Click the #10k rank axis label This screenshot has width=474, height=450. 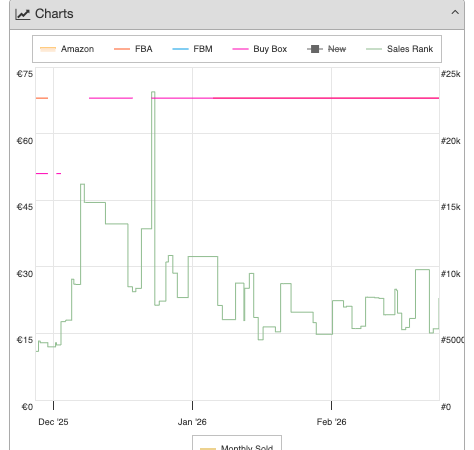pyautogui.click(x=451, y=274)
